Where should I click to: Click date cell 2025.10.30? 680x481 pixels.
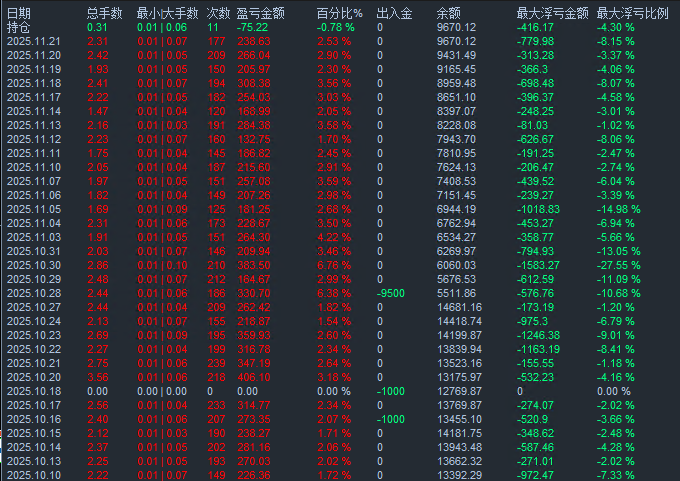point(34,265)
